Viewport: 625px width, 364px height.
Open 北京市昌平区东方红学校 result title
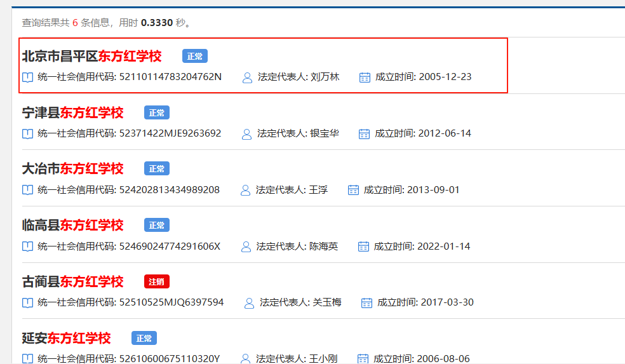click(92, 56)
